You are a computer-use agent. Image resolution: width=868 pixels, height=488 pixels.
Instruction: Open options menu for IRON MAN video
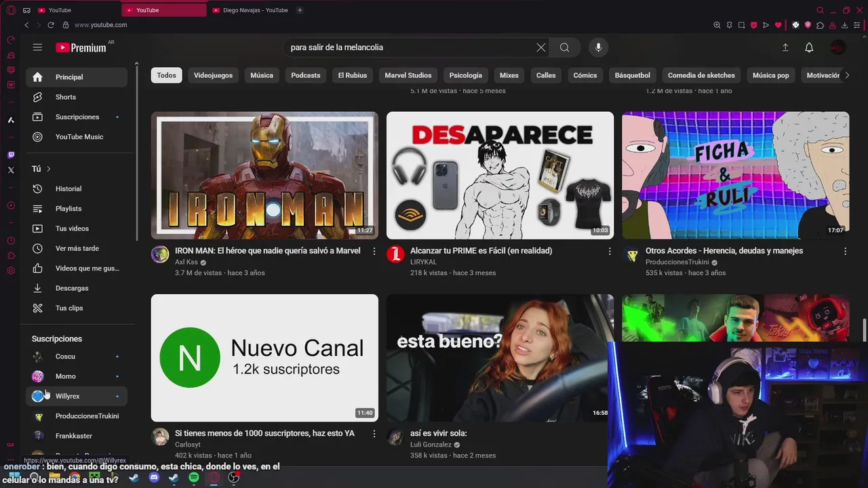(374, 251)
